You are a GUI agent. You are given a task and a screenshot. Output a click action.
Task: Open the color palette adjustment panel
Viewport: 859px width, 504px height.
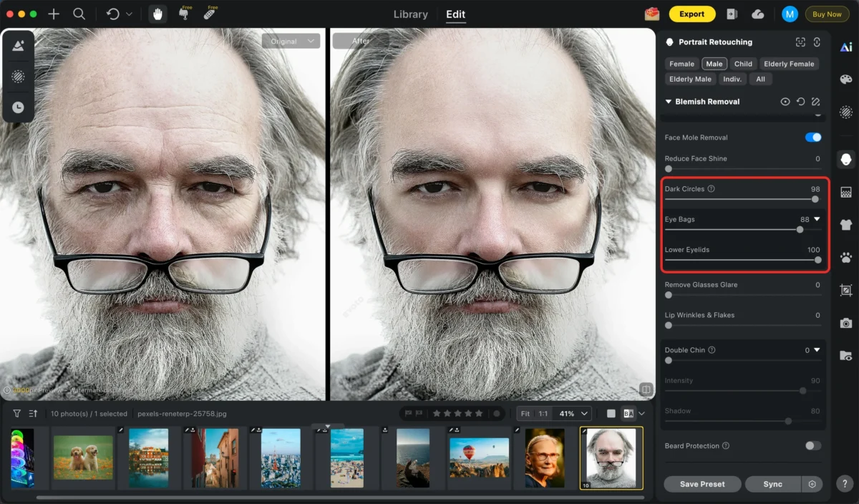(845, 79)
